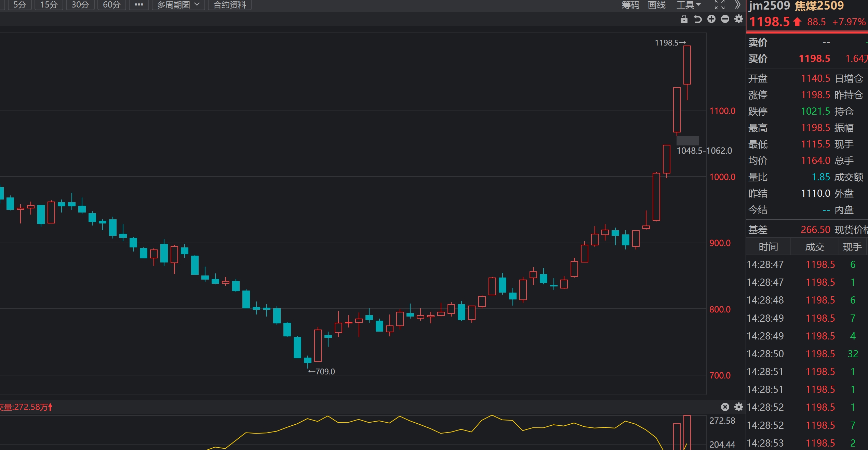Click the 成交 column header
This screenshot has width=868, height=450.
point(815,247)
